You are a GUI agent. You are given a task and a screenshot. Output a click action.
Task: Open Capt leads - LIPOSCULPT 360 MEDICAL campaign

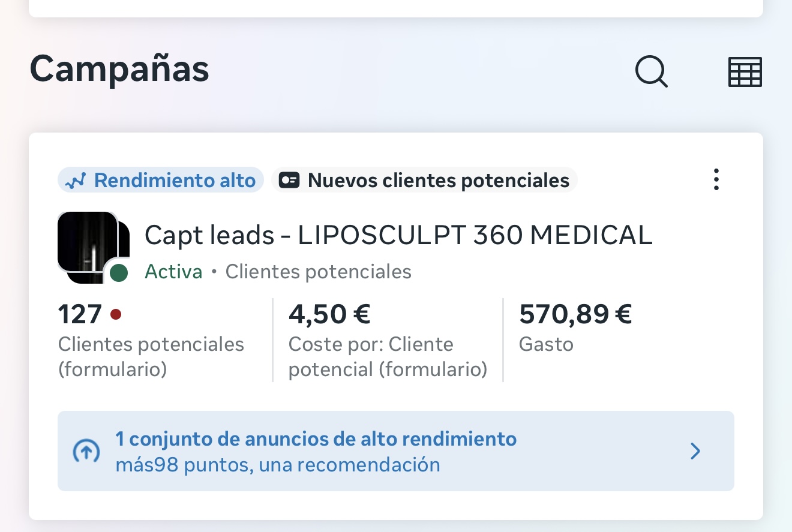(398, 235)
